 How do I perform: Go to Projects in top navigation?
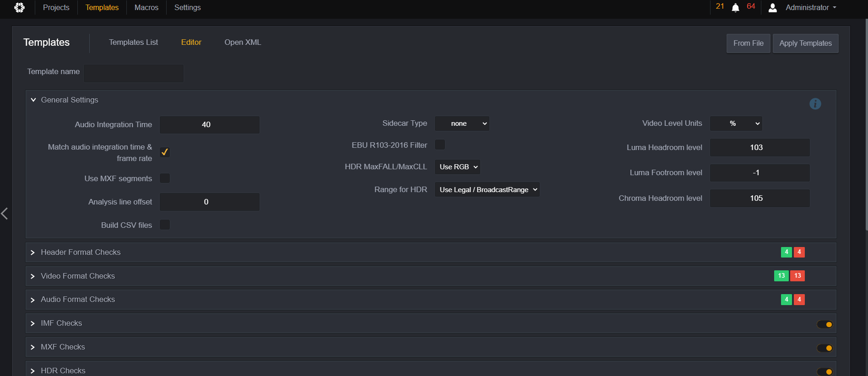[x=56, y=8]
